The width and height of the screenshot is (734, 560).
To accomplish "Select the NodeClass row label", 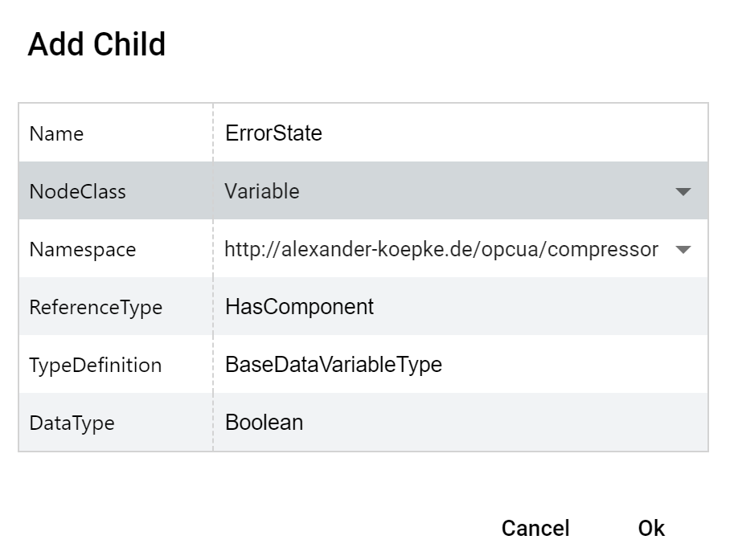I will (x=78, y=192).
